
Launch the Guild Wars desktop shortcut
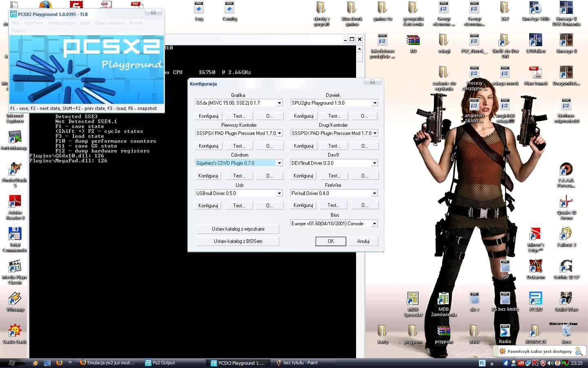(x=566, y=301)
